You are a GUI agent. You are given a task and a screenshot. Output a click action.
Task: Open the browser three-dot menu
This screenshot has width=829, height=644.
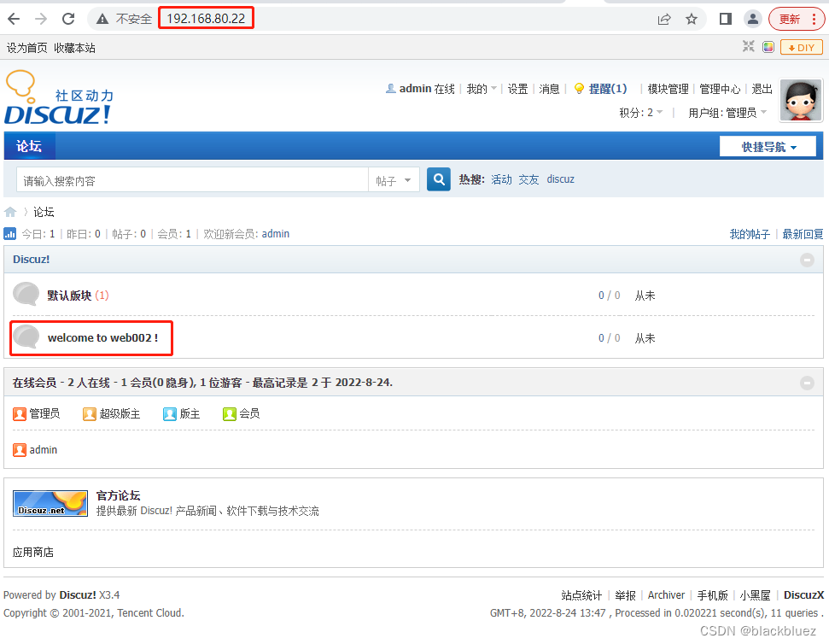[x=814, y=19]
